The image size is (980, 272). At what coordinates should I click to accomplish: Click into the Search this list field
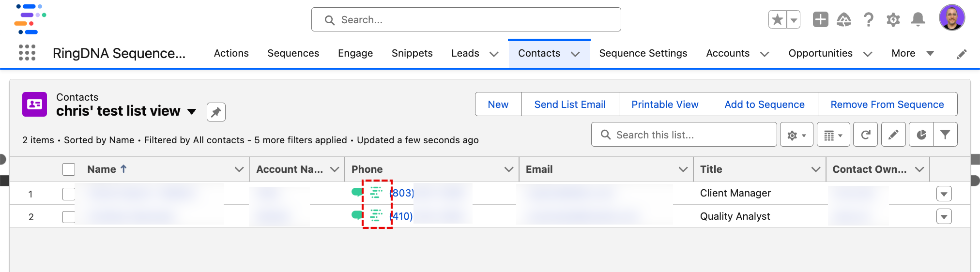click(688, 135)
